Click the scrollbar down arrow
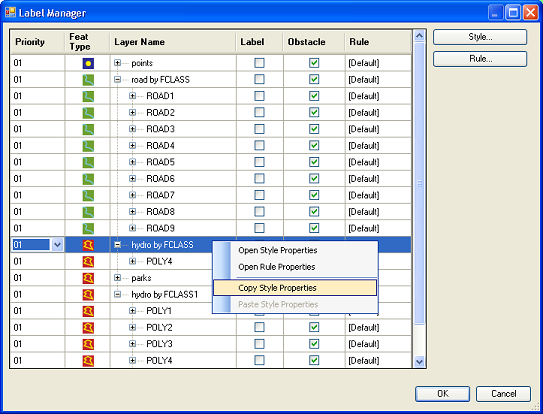The height and width of the screenshot is (414, 543). 419,362
